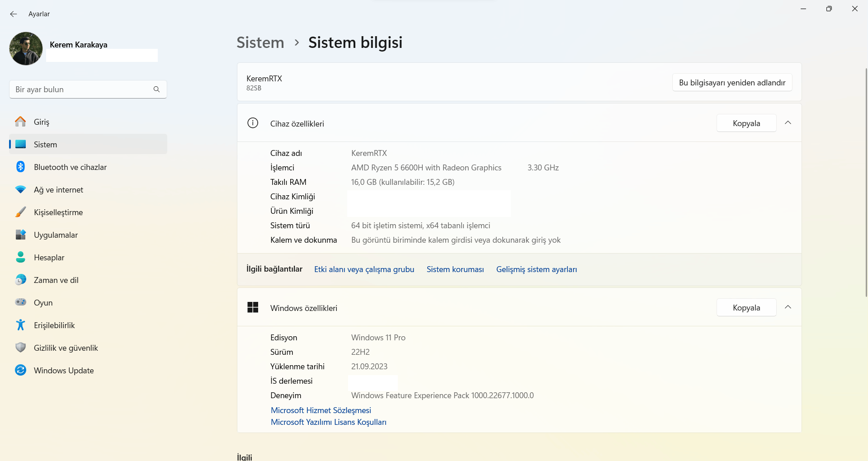Open the Giriş settings page
Screen dimensions: 868x461
pyautogui.click(x=88, y=122)
